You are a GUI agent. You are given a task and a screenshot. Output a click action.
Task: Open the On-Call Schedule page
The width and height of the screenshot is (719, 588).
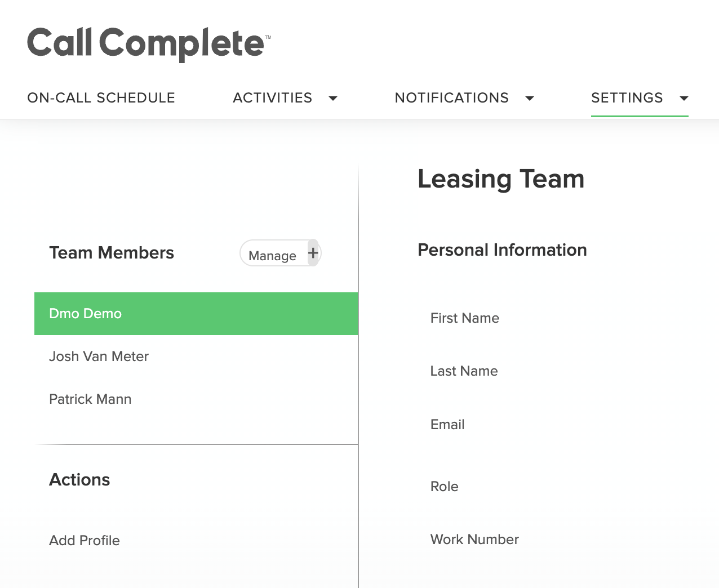(x=101, y=98)
